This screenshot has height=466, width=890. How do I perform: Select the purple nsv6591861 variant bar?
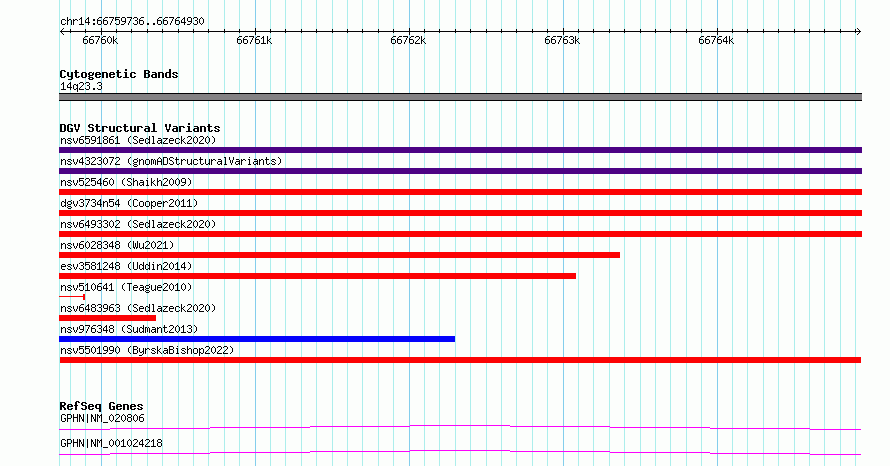click(x=460, y=150)
